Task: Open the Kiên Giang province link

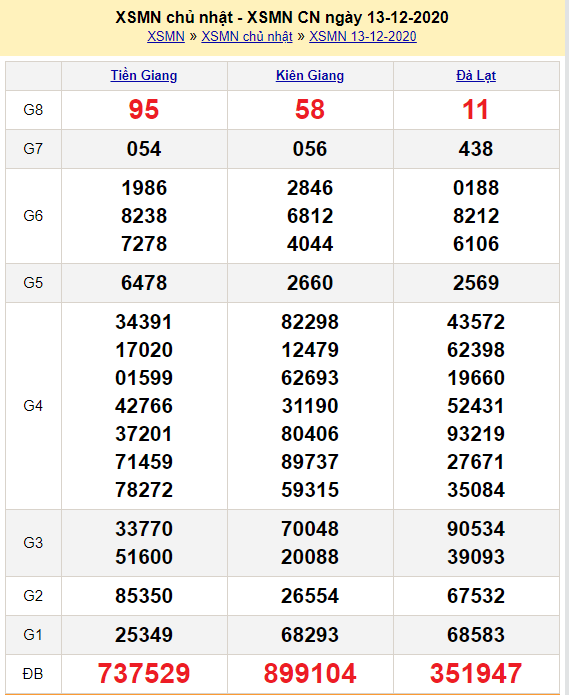Action: click(310, 75)
